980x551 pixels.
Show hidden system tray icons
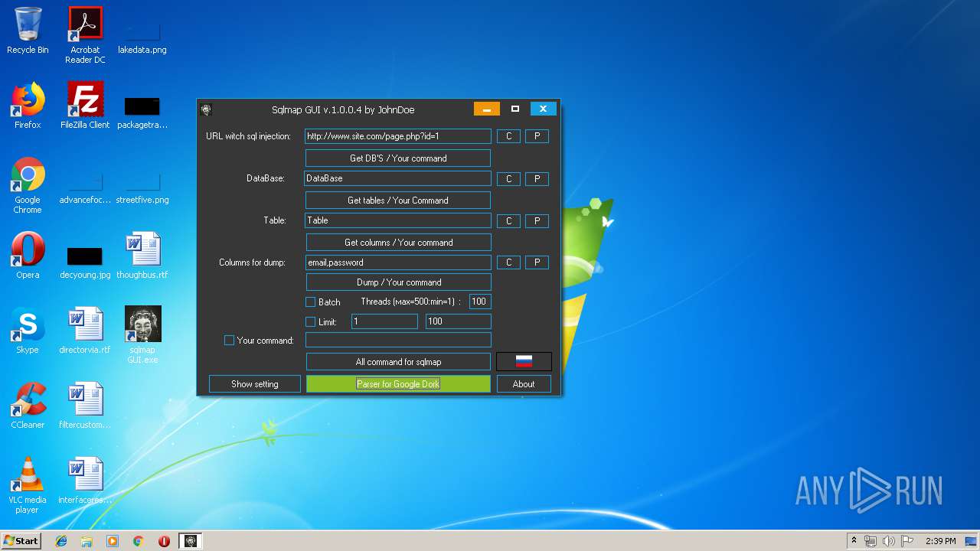pyautogui.click(x=854, y=541)
